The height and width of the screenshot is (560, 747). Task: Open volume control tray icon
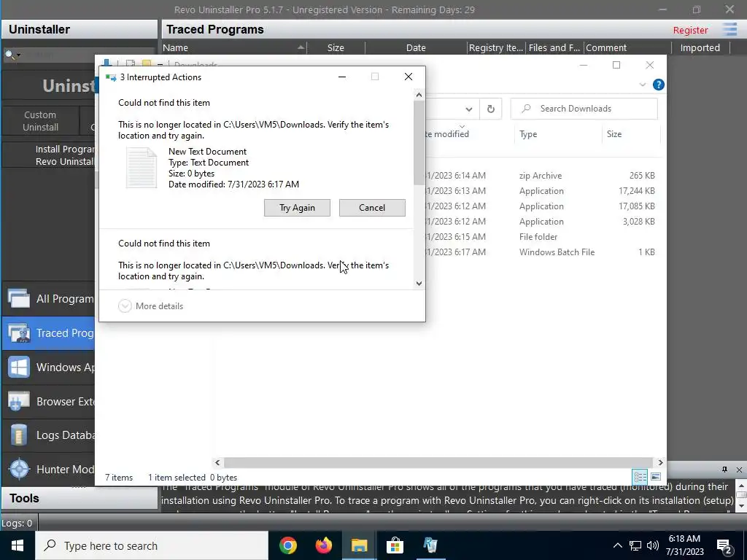tap(653, 545)
